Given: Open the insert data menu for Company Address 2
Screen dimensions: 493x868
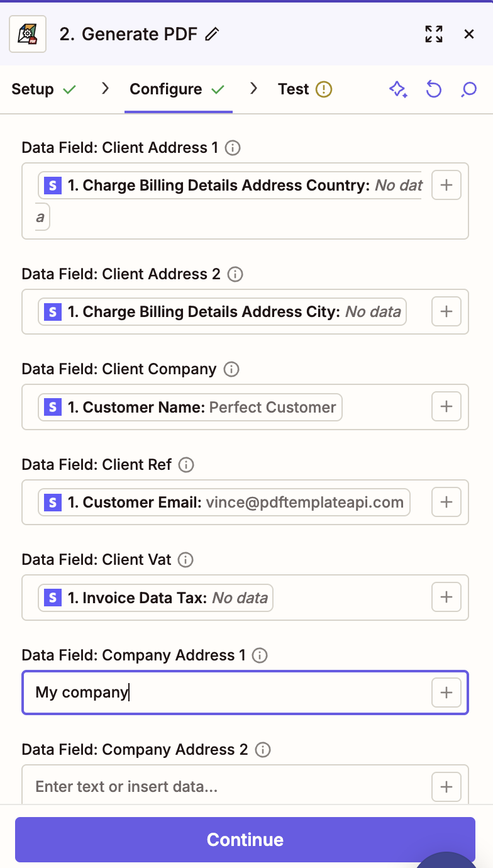Looking at the screenshot, I should pyautogui.click(x=446, y=786).
